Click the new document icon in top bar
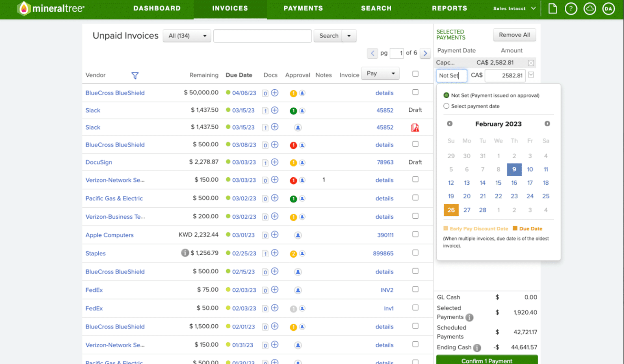The image size is (624, 364). coord(552,8)
